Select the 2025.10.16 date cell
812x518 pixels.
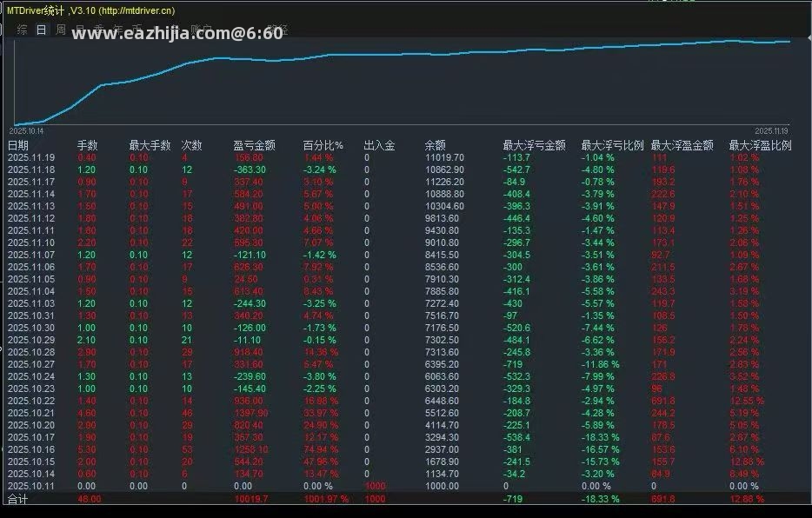(31, 449)
